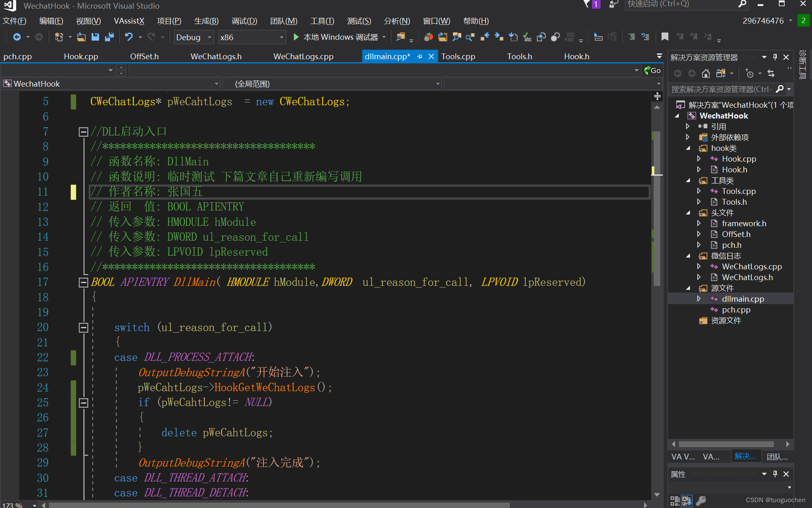Expand the dllmain.cpp tree node
The height and width of the screenshot is (508, 812).
tap(699, 298)
